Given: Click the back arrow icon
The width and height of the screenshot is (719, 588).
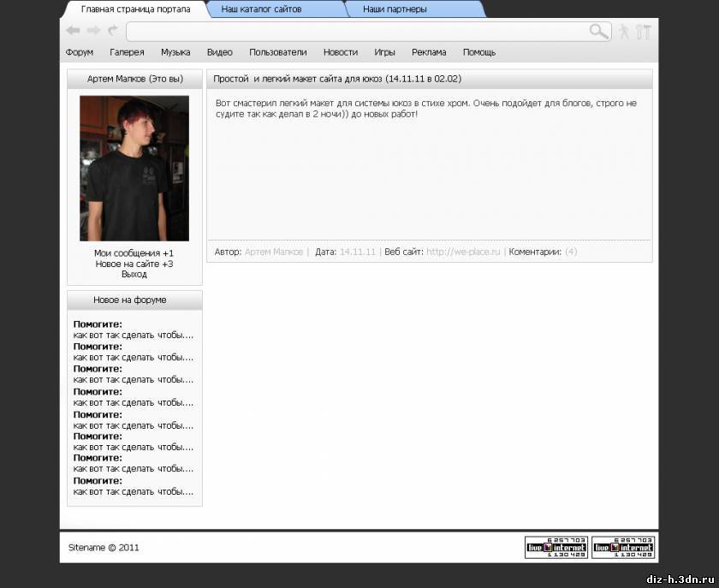Looking at the screenshot, I should 73,31.
